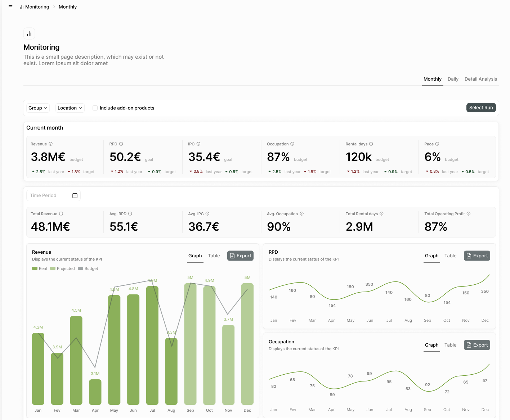Click the Select Run button
This screenshot has height=420, width=510.
click(x=481, y=108)
